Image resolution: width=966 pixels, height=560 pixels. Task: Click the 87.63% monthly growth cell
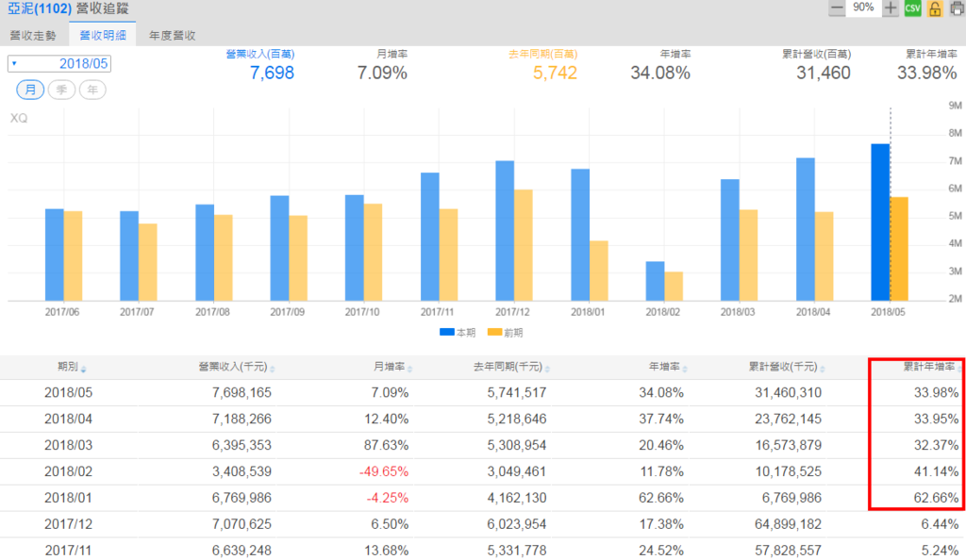pos(386,446)
